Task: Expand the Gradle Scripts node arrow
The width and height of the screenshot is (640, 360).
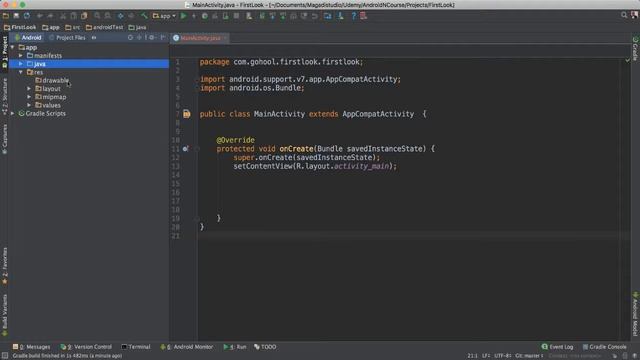Action: pyautogui.click(x=13, y=113)
